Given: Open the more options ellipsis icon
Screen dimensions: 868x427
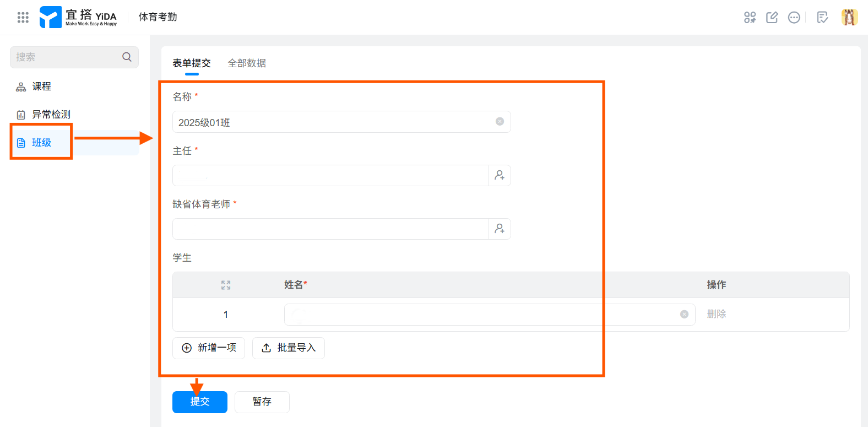Looking at the screenshot, I should tap(794, 18).
